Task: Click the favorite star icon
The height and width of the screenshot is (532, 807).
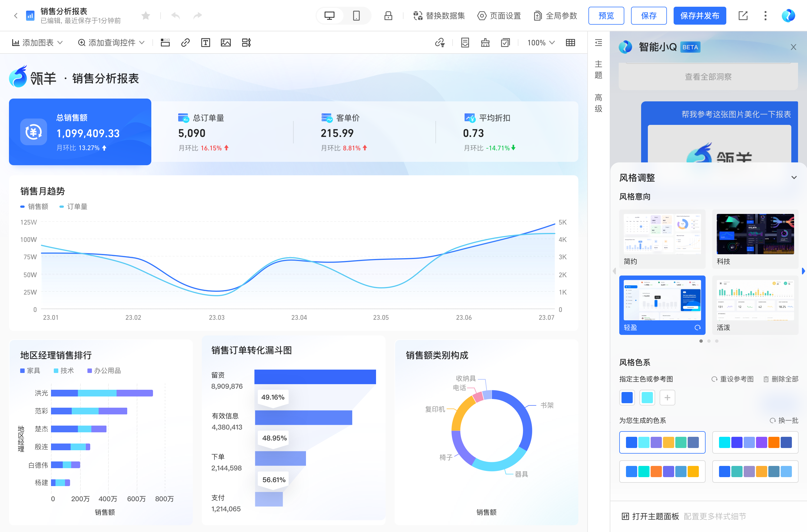Action: 146,16
